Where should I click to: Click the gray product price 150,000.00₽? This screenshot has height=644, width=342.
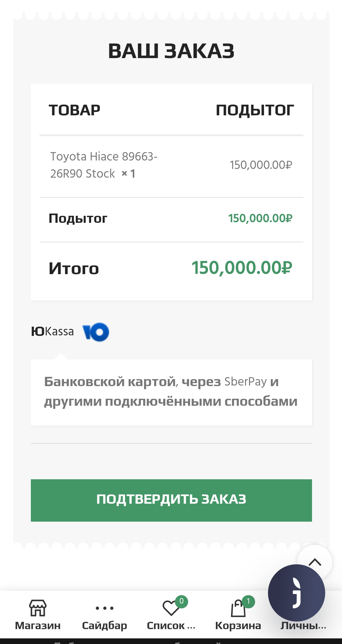tap(261, 165)
